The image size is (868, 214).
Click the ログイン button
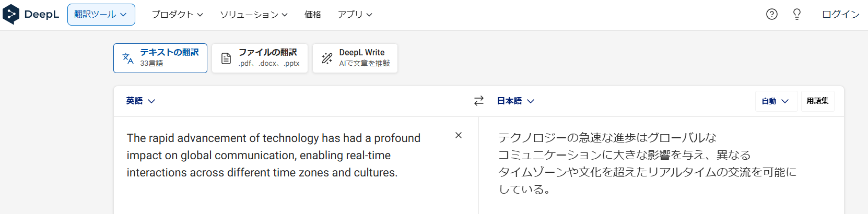tap(840, 15)
